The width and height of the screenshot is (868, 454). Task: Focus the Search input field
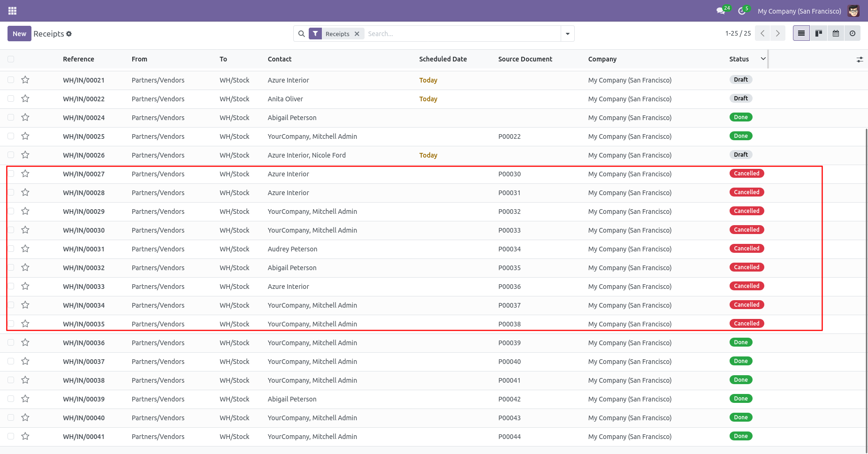(x=462, y=34)
